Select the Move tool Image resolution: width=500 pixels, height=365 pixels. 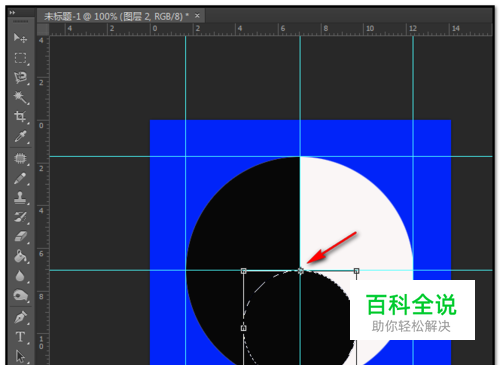[x=20, y=38]
